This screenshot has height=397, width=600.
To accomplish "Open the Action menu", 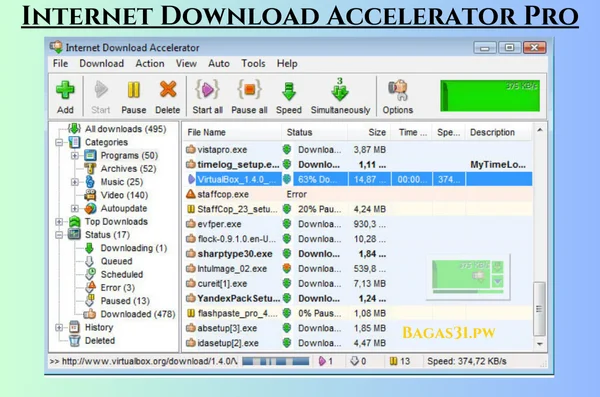I will [150, 64].
